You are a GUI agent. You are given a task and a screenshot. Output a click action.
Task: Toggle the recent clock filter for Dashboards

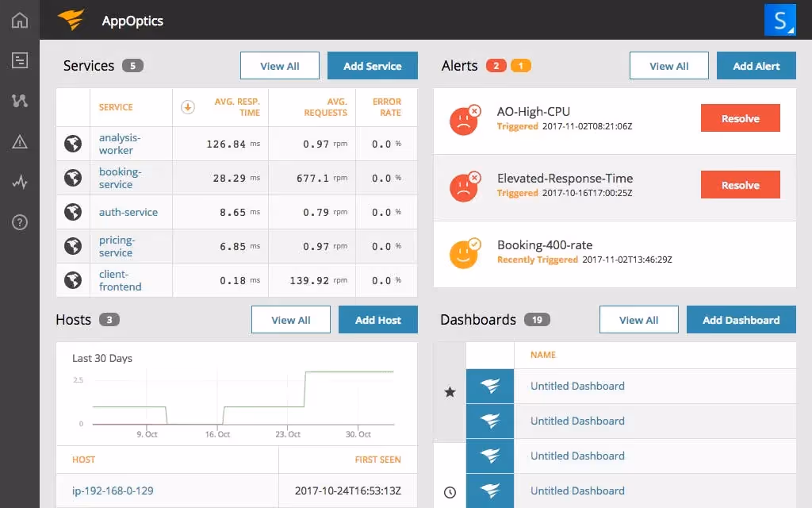coord(450,492)
